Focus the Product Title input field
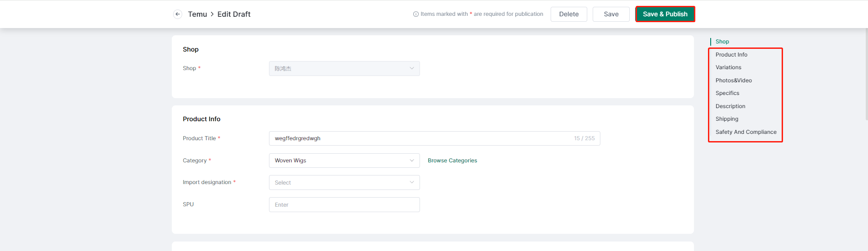Screen dimensions: 868x251 434,138
